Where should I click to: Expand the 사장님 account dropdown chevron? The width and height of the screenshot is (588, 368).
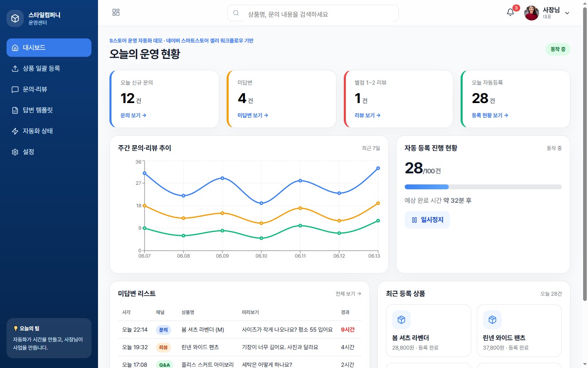click(567, 13)
